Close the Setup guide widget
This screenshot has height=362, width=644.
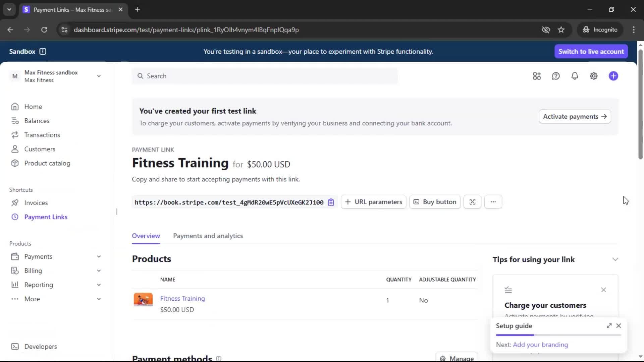(x=619, y=326)
